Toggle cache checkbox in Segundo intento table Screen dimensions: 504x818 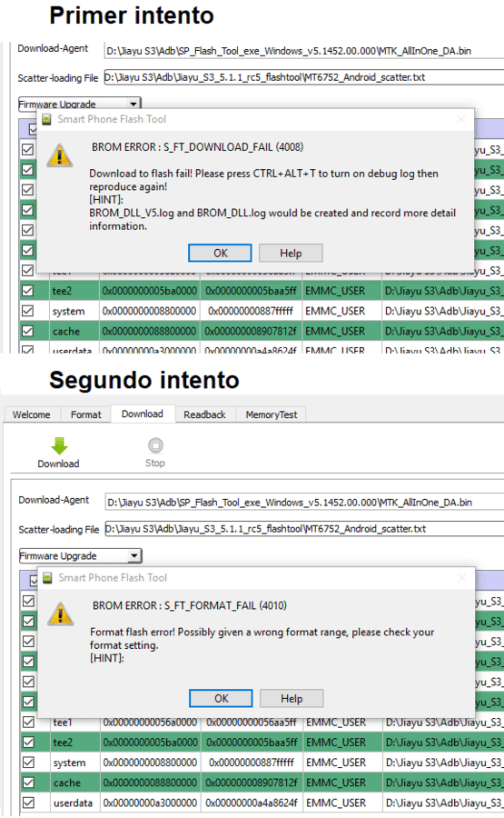click(29, 783)
